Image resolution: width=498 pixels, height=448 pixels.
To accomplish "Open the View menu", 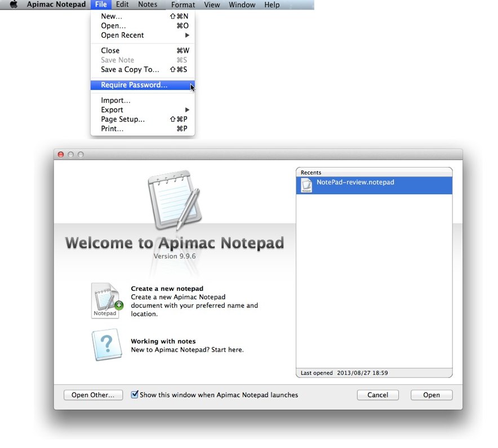I will 212,5.
